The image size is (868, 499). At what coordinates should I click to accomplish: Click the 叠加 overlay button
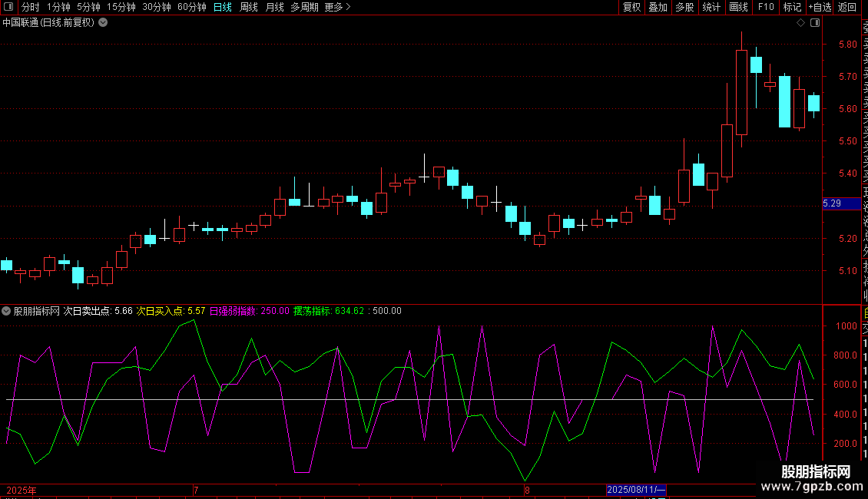coord(658,7)
